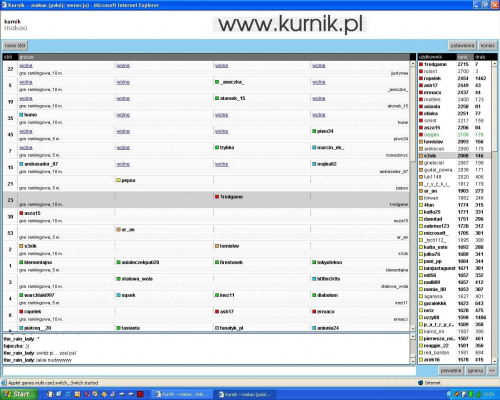Click the ignoruj button
Image resolution: width=500 pixels, height=400 pixels.
click(475, 370)
